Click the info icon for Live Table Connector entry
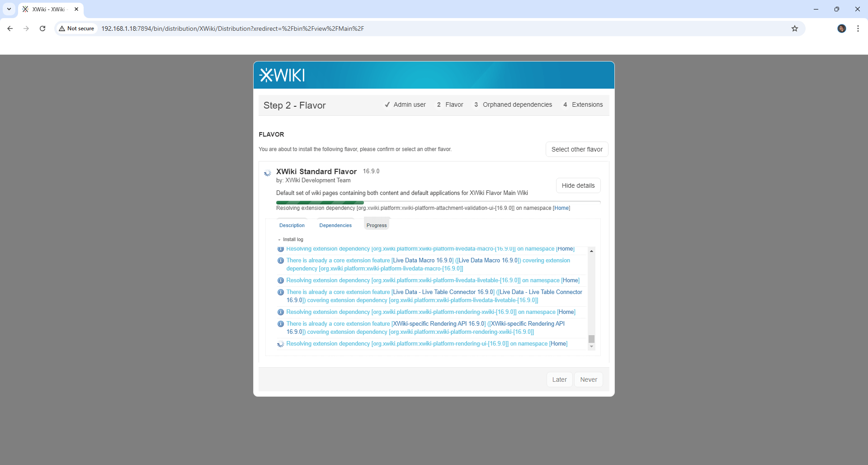Screen dimensions: 868x465 [x=281, y=292]
